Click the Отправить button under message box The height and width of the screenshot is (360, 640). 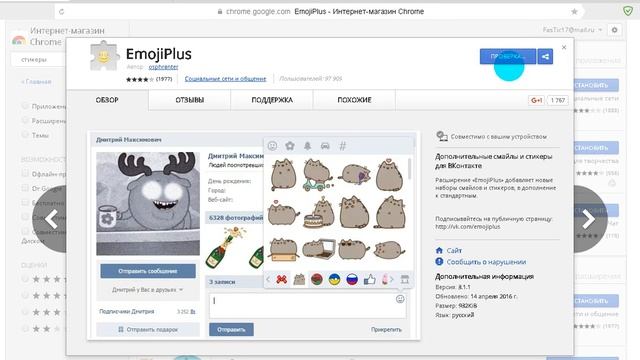click(231, 329)
